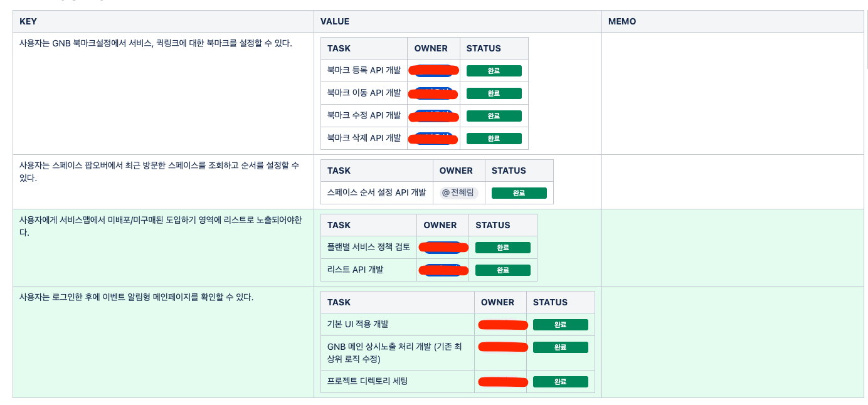Select the 플랜별 서비스 정책 검토 task
Viewport: 868px width, 405px height.
point(369,247)
